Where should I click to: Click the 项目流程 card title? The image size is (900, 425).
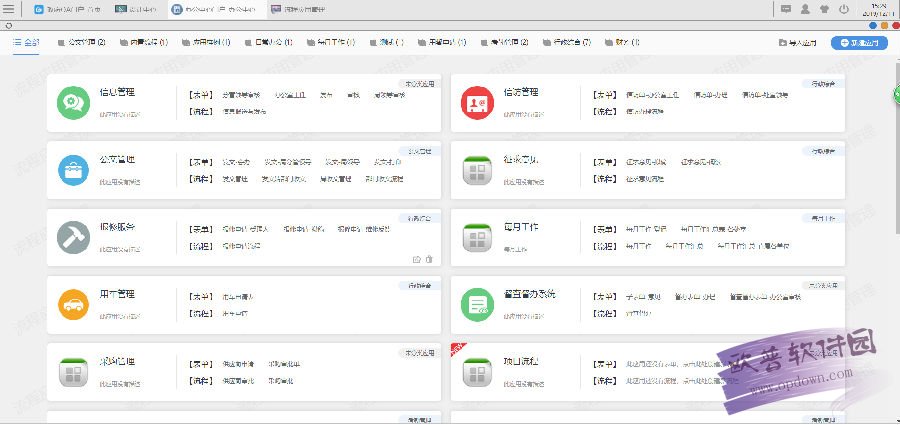point(521,362)
